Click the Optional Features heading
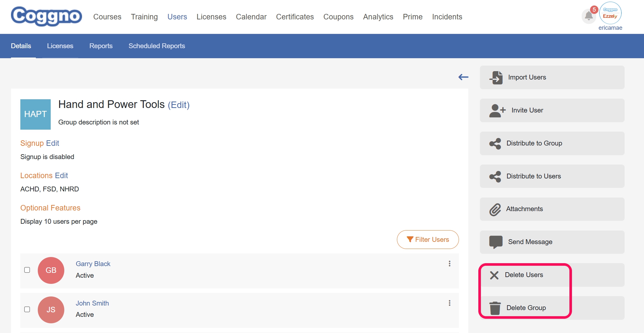 pyautogui.click(x=50, y=208)
